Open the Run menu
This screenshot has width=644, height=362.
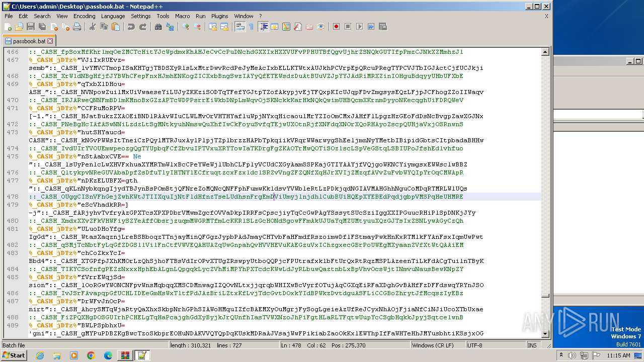click(x=200, y=16)
